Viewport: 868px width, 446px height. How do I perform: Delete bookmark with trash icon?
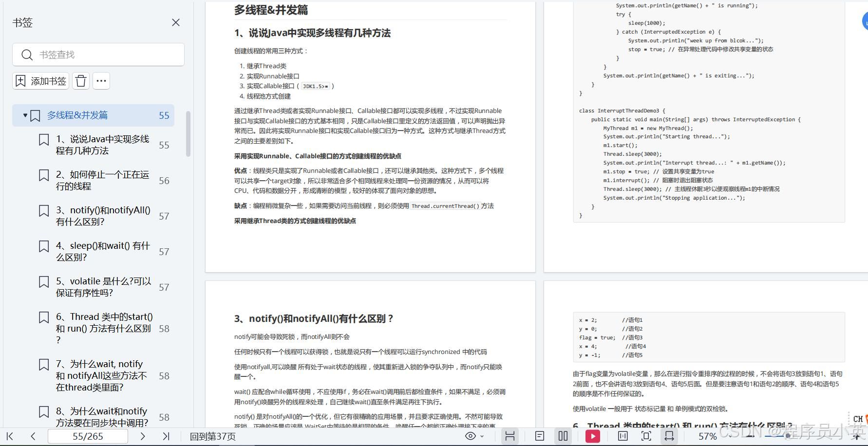81,81
